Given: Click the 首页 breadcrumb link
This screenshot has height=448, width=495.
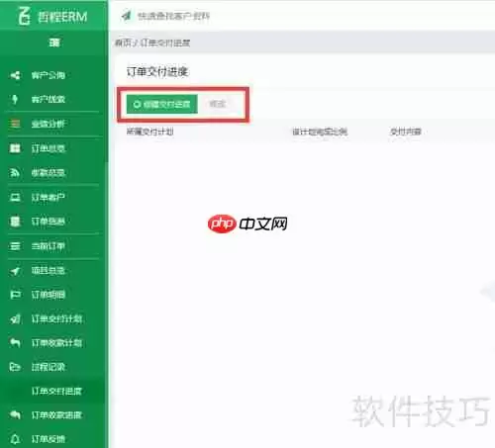Looking at the screenshot, I should tap(123, 43).
